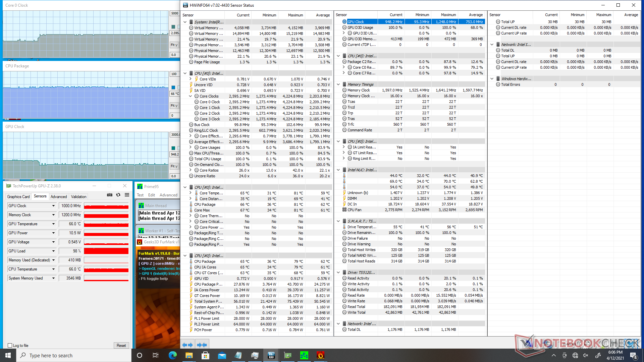Click Fit y button on Core 0 Clock graph

(x=174, y=45)
